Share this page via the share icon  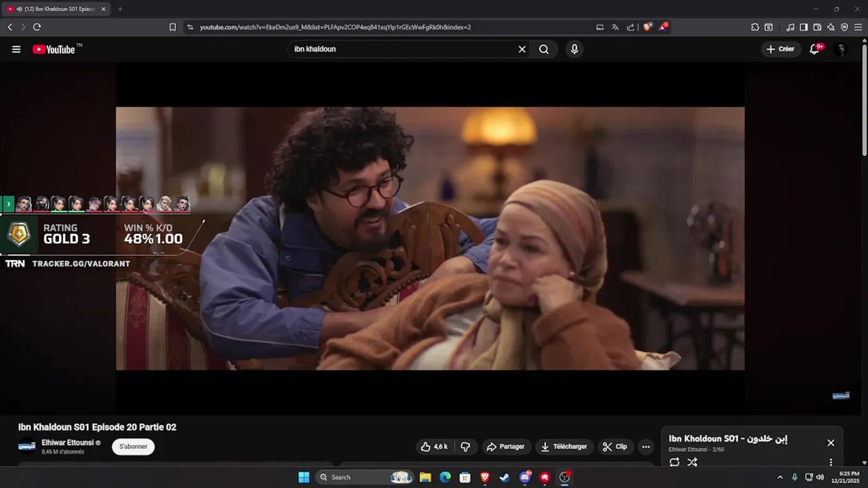[631, 27]
